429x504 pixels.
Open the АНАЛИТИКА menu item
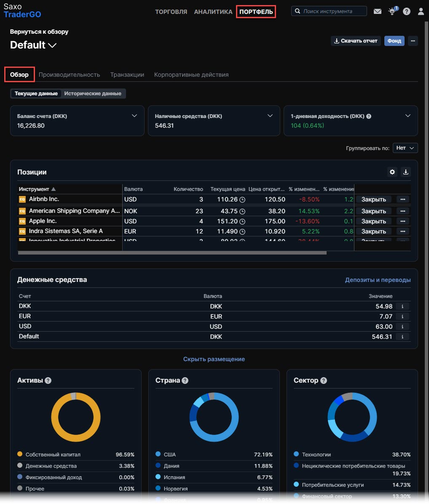213,12
